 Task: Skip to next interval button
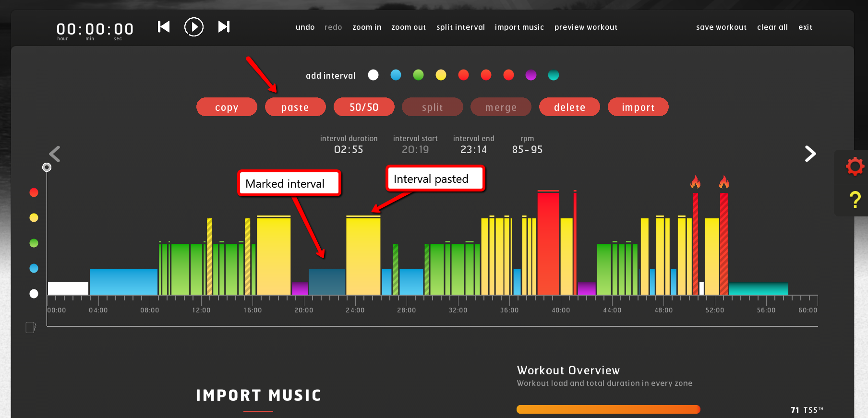pyautogui.click(x=224, y=27)
